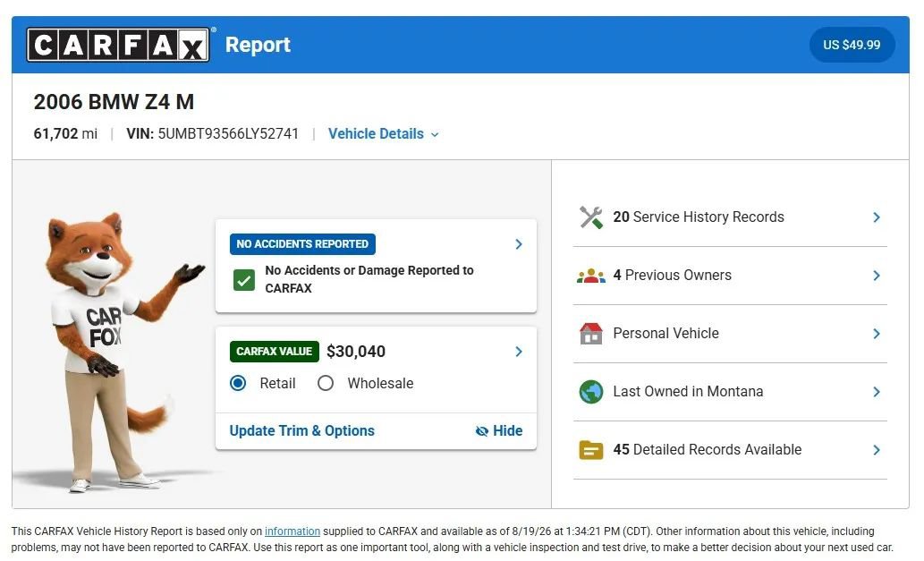The height and width of the screenshot is (561, 924).
Task: Click the CARFAX logo
Action: tap(118, 45)
